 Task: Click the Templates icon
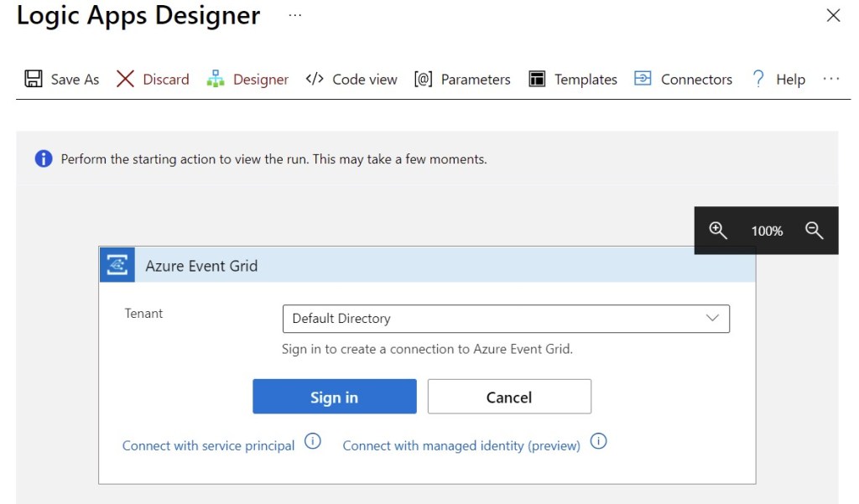click(537, 79)
